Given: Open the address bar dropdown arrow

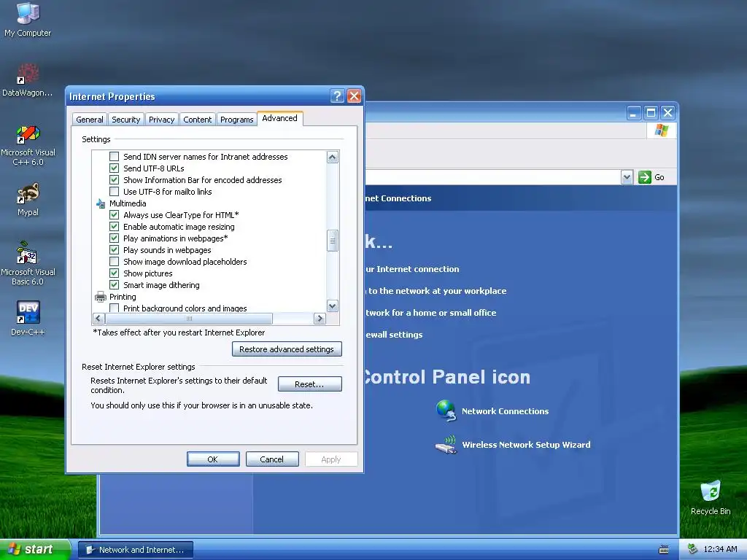Looking at the screenshot, I should (627, 177).
